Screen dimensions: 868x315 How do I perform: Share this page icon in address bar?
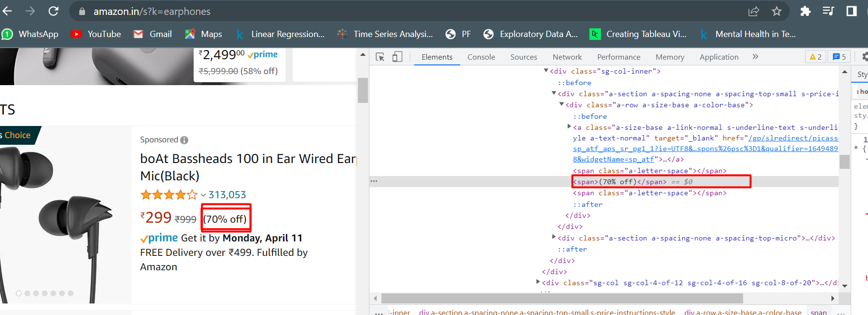tap(754, 11)
